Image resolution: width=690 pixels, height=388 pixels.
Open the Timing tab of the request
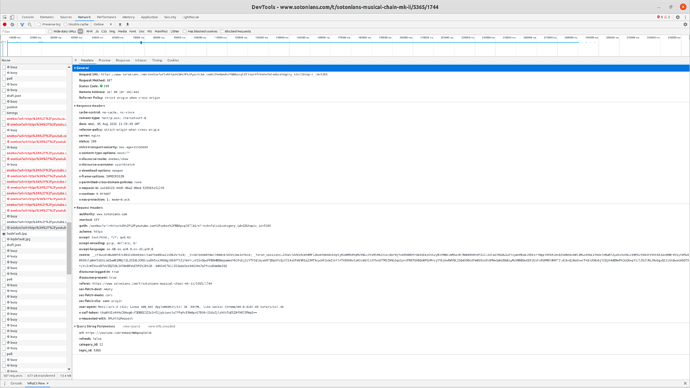(157, 60)
